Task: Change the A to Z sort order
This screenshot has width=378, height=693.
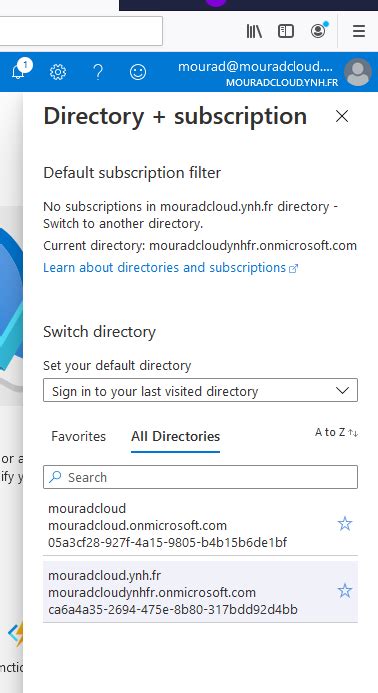Action: pyautogui.click(x=336, y=433)
